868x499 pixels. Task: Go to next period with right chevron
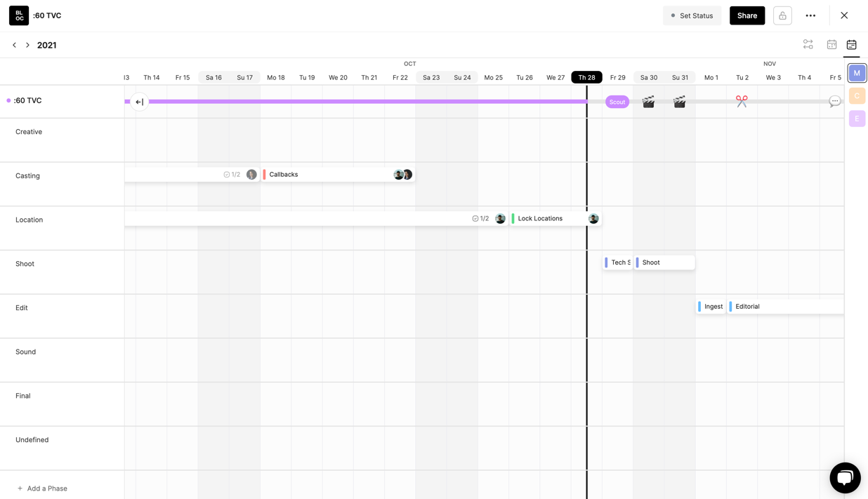[28, 45]
